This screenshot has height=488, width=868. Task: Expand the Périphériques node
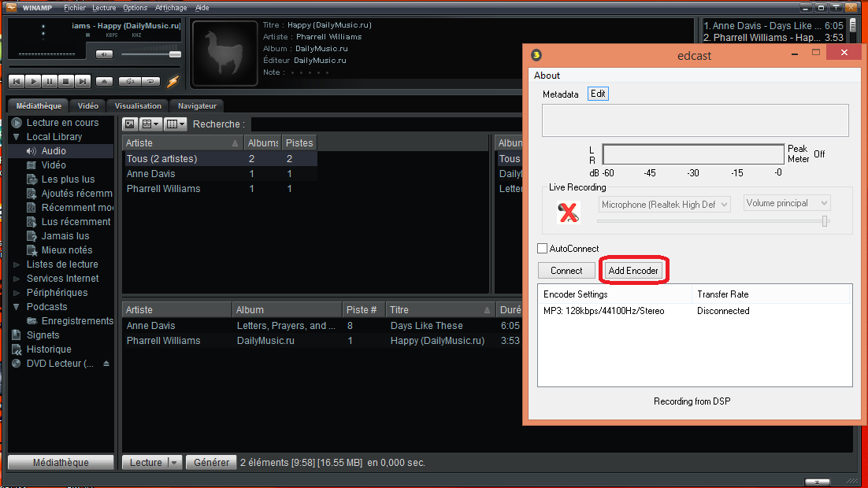(x=16, y=293)
